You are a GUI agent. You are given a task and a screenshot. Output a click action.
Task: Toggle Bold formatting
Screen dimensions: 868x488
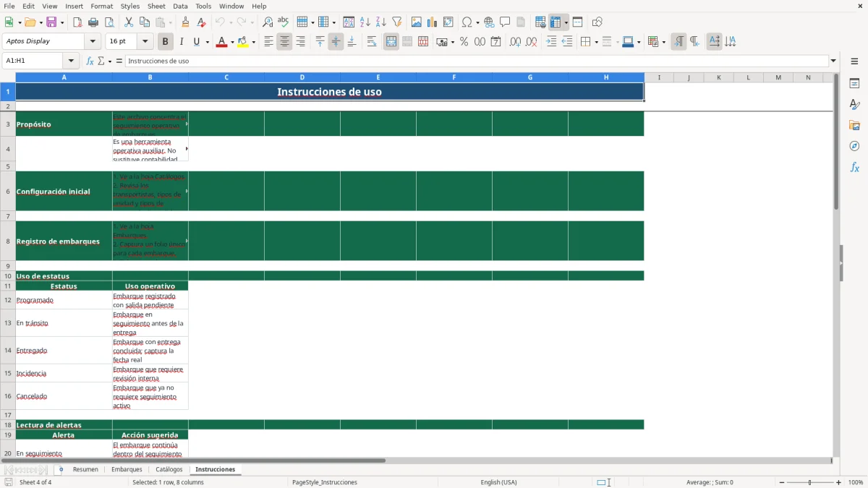[166, 42]
